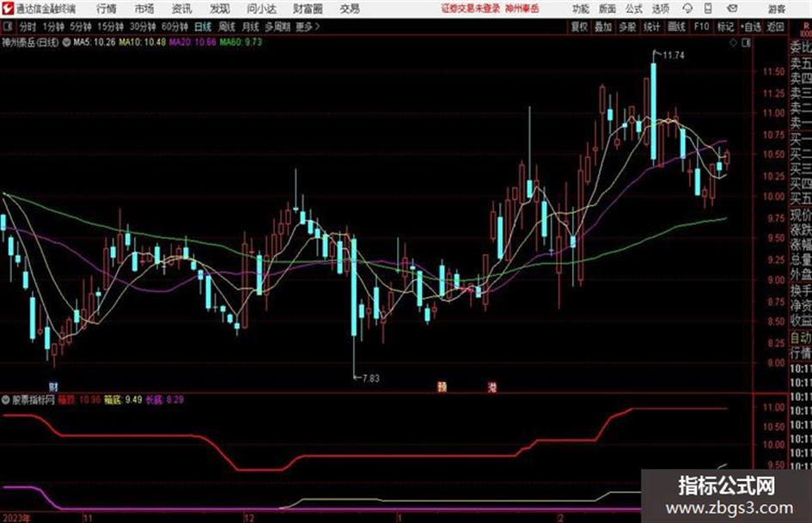The height and width of the screenshot is (523, 812).
Task: Click the 多股 multi-stock toolbar button
Action: 627,27
